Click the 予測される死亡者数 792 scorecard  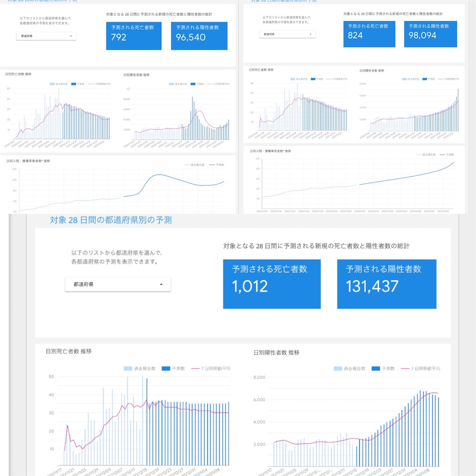coord(133,36)
